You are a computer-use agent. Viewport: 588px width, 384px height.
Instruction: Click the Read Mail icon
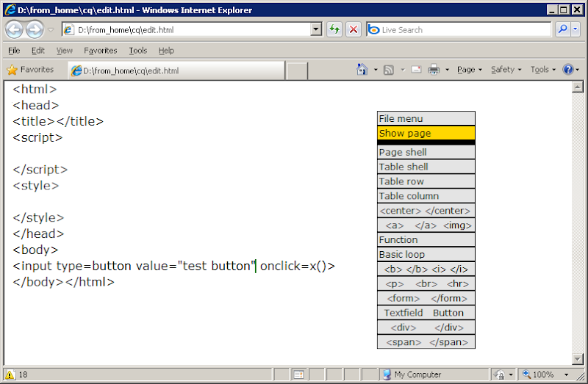pyautogui.click(x=416, y=69)
